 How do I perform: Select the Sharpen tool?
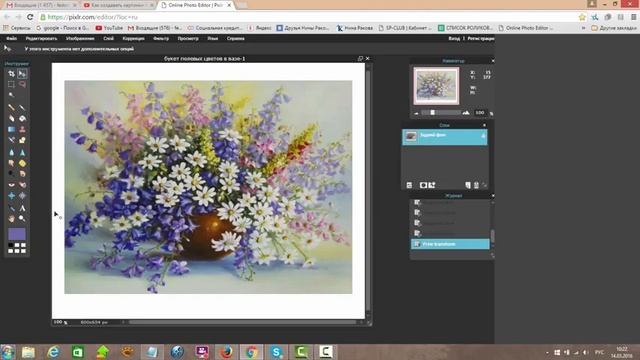(22, 152)
